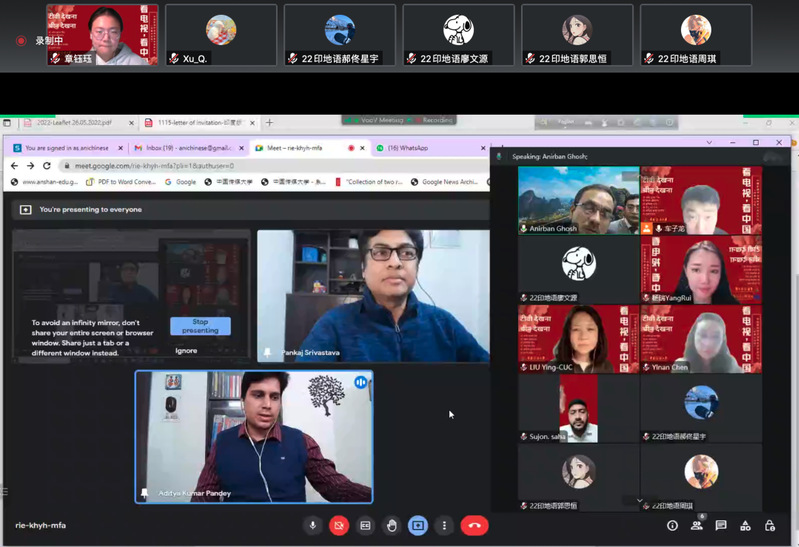This screenshot has width=799, height=547.
Task: Toggle captions in Meet toolbar
Action: [365, 525]
